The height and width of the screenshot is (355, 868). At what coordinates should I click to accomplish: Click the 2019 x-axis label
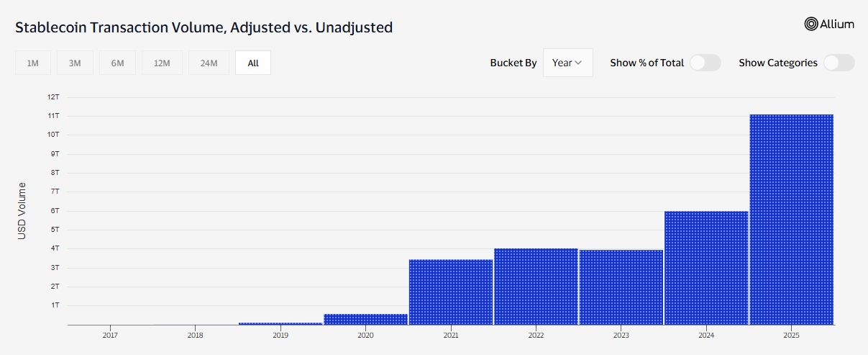click(x=280, y=335)
